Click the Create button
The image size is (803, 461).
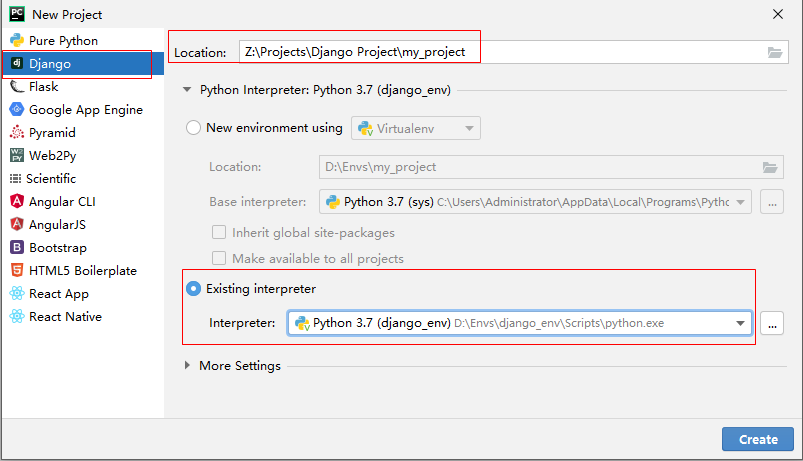tap(758, 439)
